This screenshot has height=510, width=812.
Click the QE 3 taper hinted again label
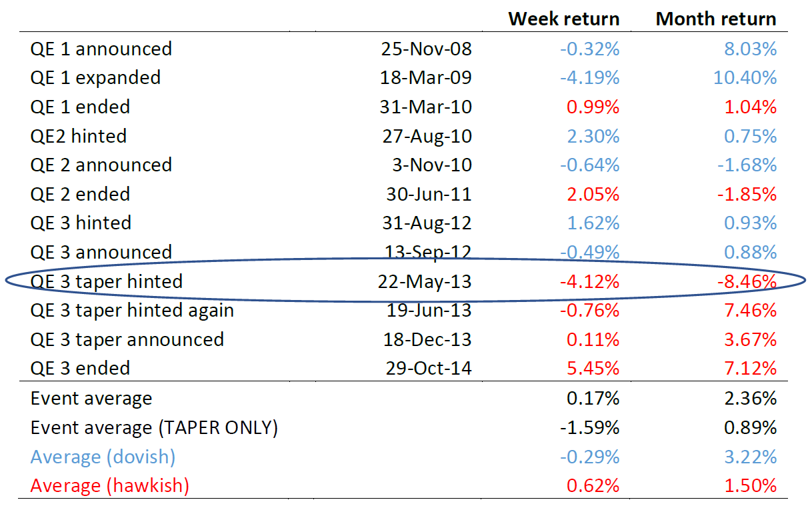click(x=132, y=310)
